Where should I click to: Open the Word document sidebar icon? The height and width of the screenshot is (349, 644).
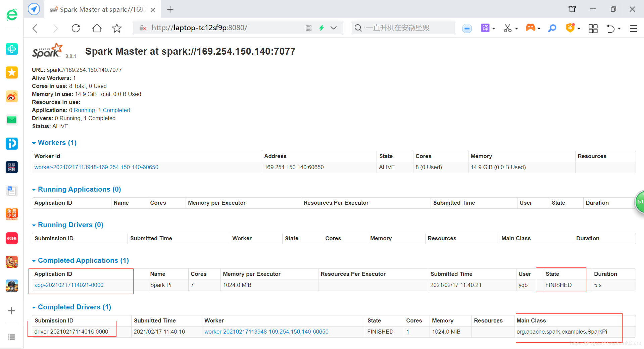(x=12, y=191)
